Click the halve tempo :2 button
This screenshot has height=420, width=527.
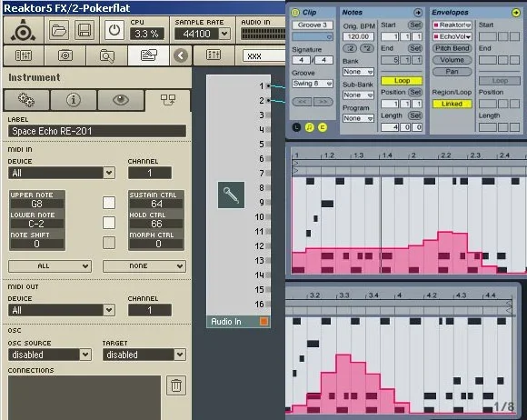[x=350, y=48]
